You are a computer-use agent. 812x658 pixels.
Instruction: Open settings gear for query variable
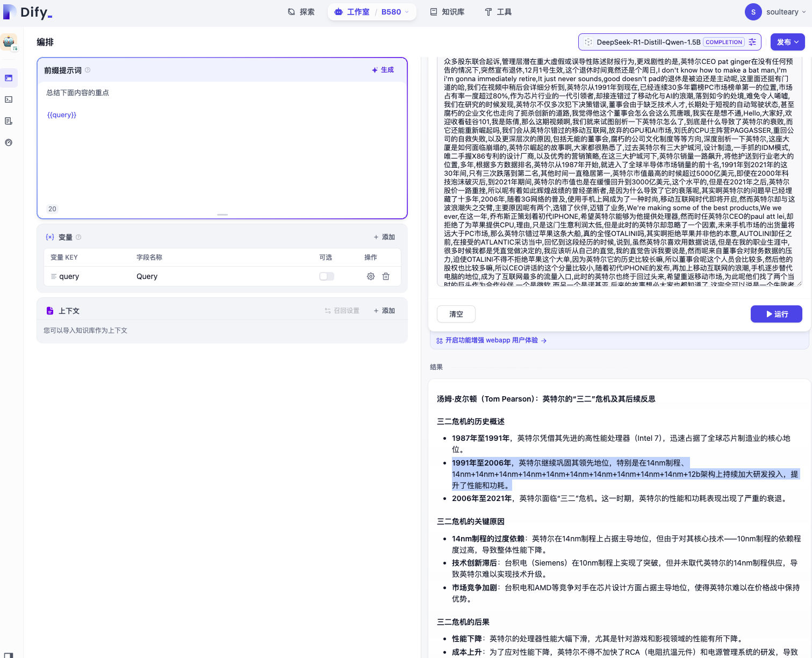(371, 276)
